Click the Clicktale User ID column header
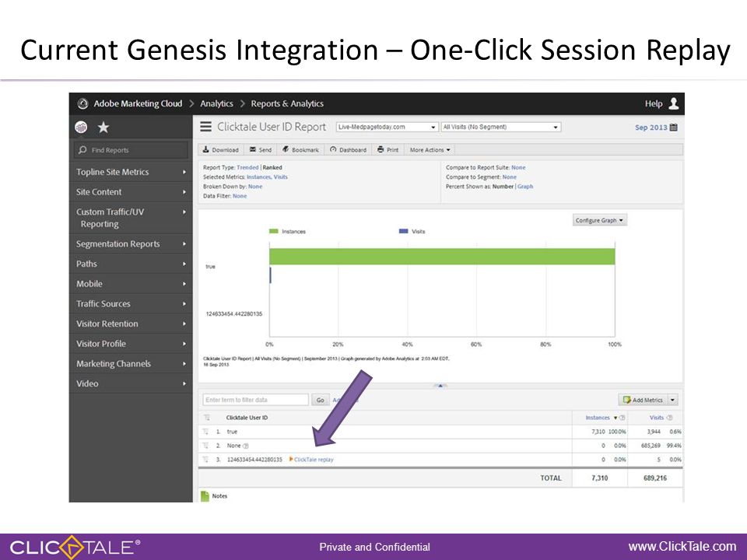This screenshot has height=560, width=747. point(247,418)
